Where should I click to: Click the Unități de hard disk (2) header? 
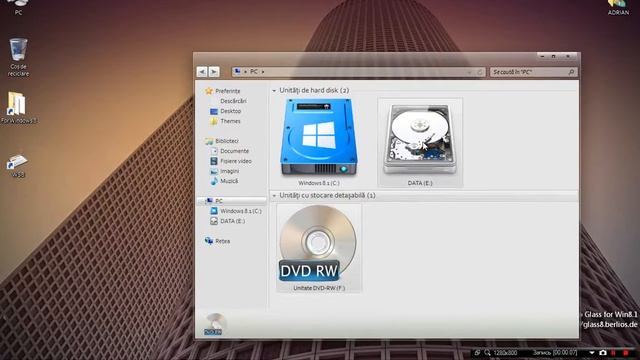click(x=314, y=90)
